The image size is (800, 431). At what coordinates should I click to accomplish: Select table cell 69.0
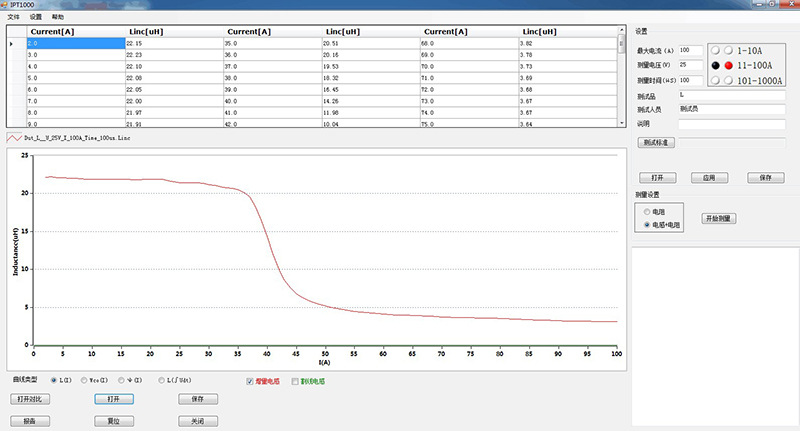[x=470, y=55]
